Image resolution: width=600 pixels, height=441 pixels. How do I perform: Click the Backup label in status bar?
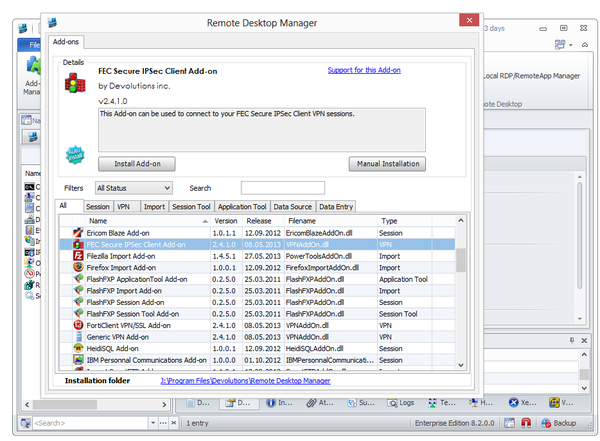565,423
